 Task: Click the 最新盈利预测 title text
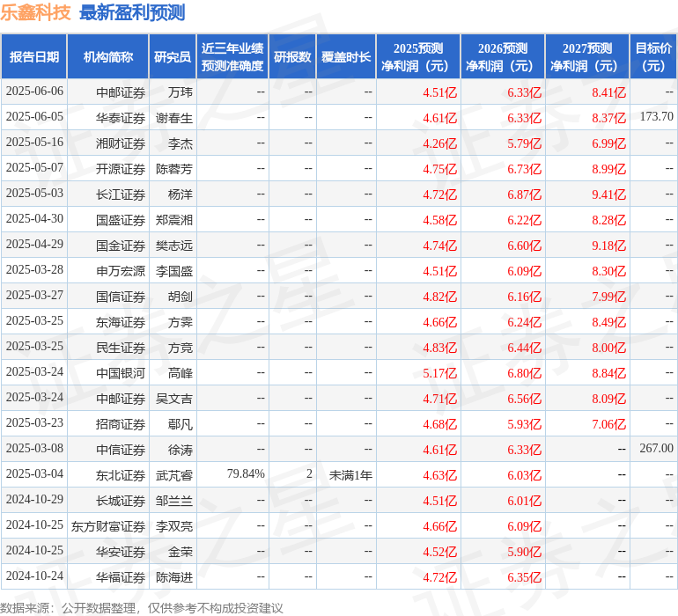click(132, 12)
